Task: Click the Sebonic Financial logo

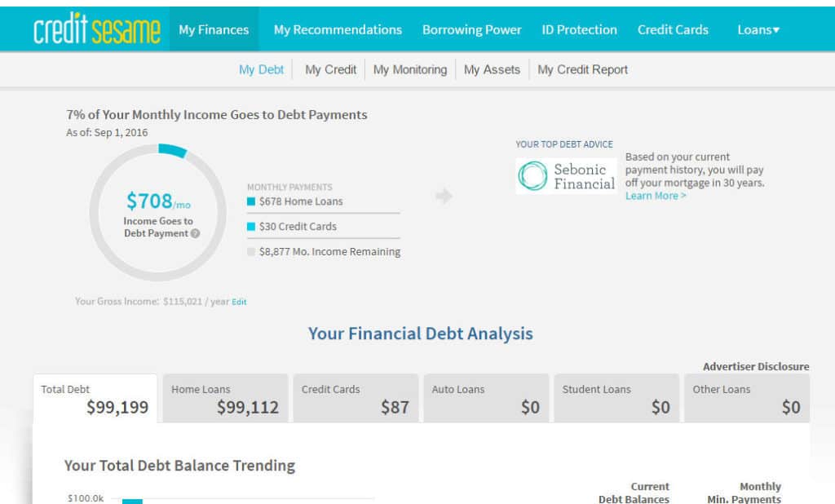Action: tap(566, 176)
